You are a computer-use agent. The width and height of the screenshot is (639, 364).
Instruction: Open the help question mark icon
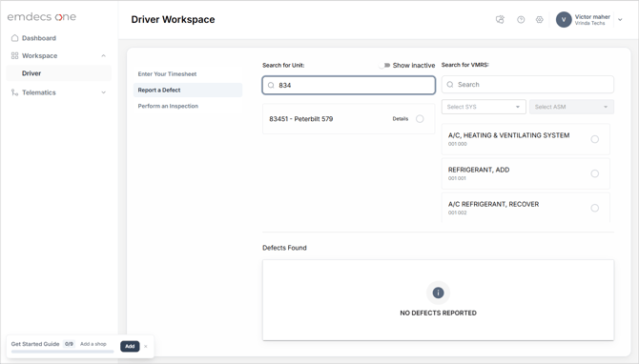coord(521,19)
